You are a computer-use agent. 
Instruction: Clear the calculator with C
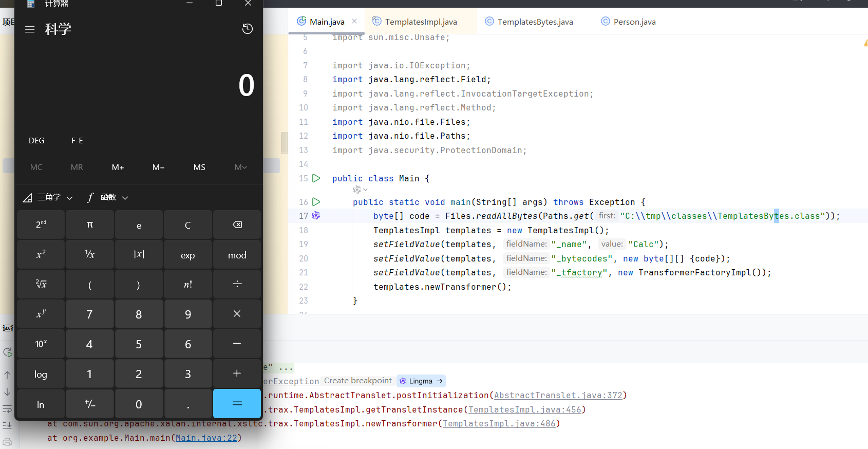tap(188, 224)
